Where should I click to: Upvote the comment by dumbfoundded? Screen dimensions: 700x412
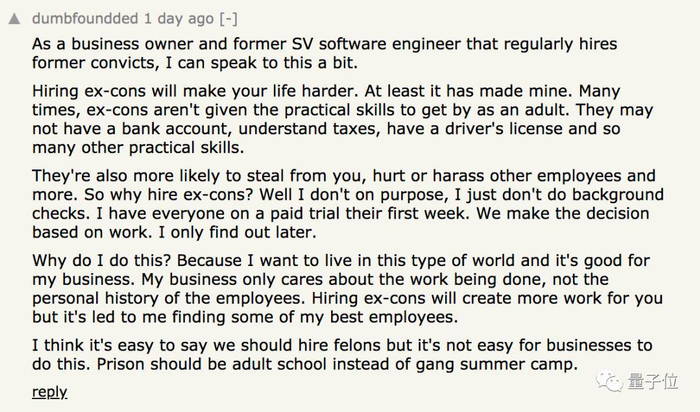pyautogui.click(x=14, y=18)
